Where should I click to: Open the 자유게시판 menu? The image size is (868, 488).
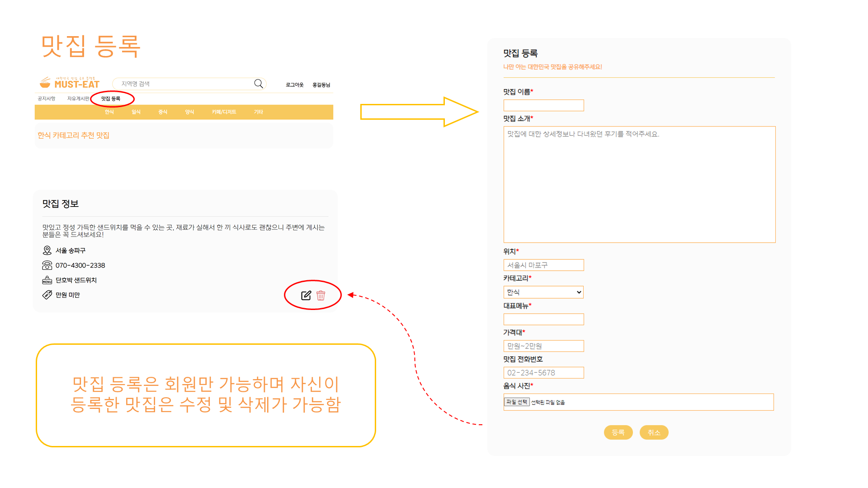coord(78,99)
